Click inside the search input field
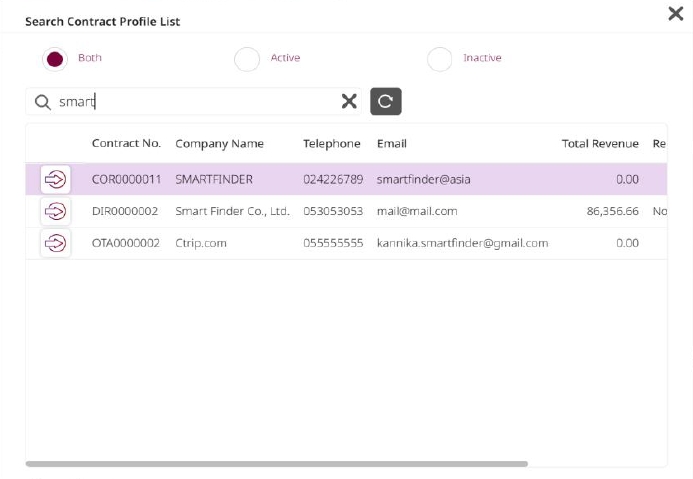The width and height of the screenshot is (693, 479). pos(200,101)
